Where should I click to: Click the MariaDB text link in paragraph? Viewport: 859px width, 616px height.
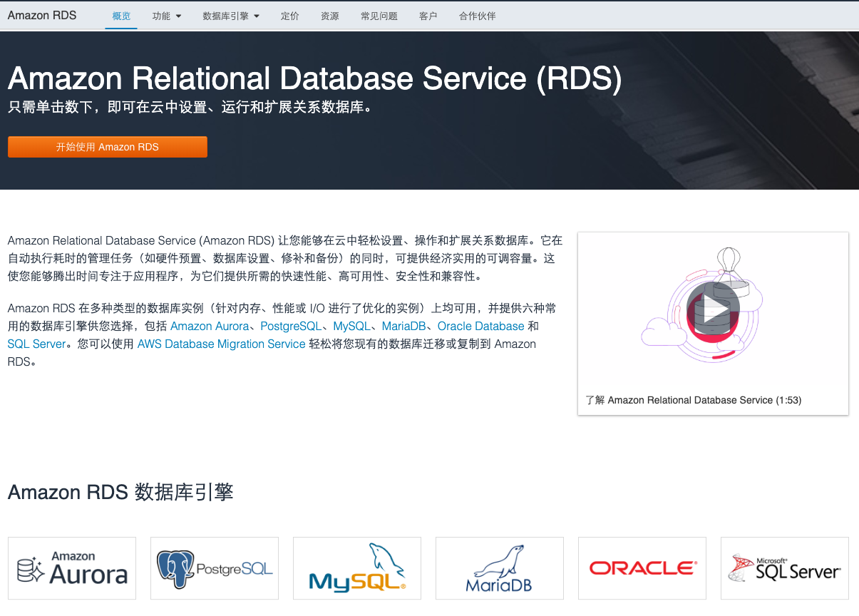403,326
